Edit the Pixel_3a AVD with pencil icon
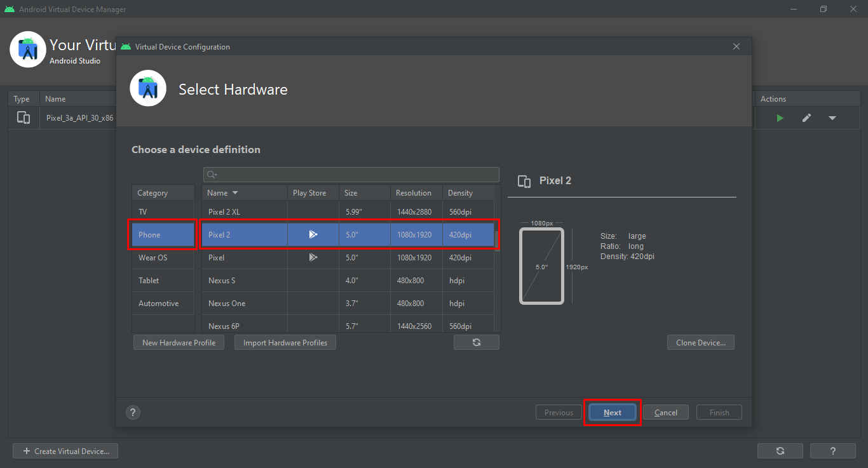The width and height of the screenshot is (868, 468). (x=806, y=118)
